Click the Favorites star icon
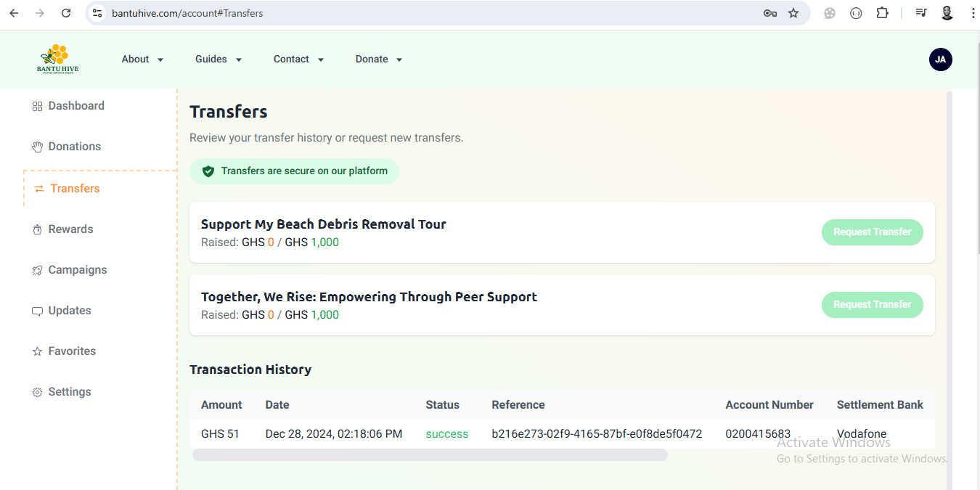The height and width of the screenshot is (490, 980). 37,352
